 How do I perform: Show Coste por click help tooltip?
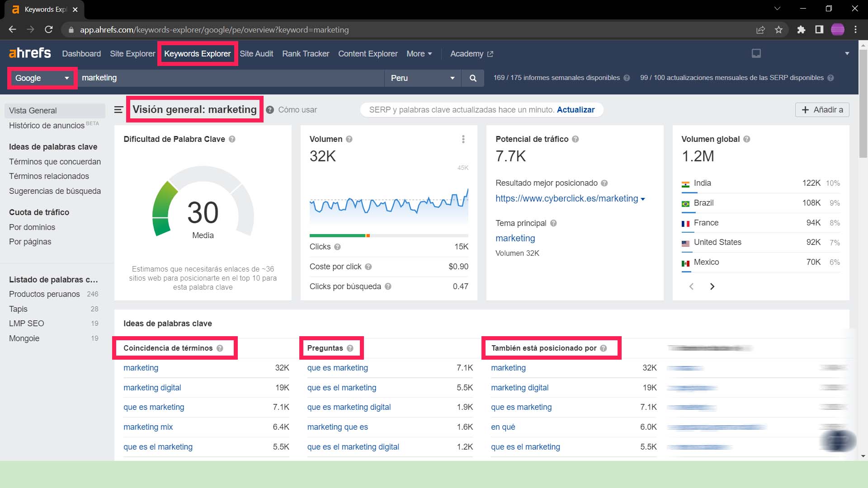pyautogui.click(x=368, y=267)
